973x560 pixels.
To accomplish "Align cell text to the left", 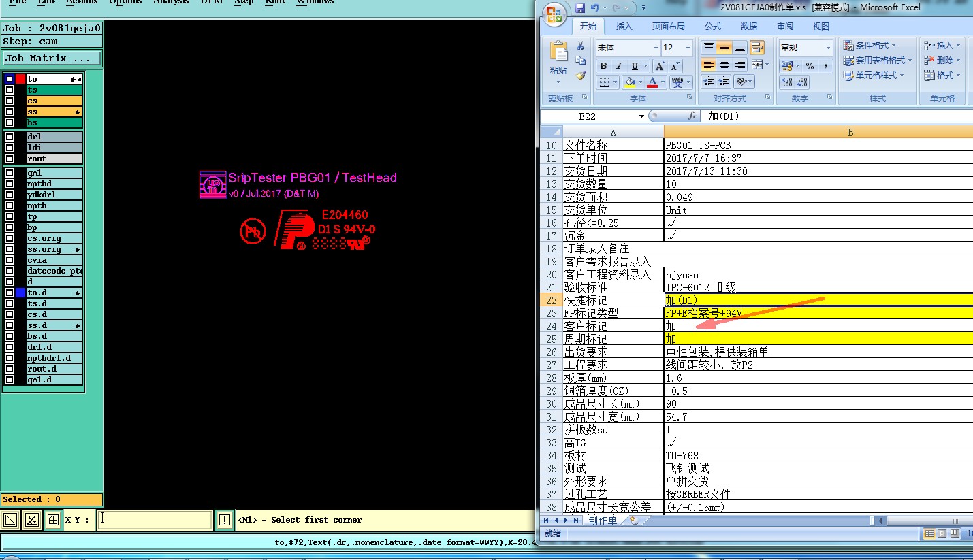I will (x=709, y=65).
